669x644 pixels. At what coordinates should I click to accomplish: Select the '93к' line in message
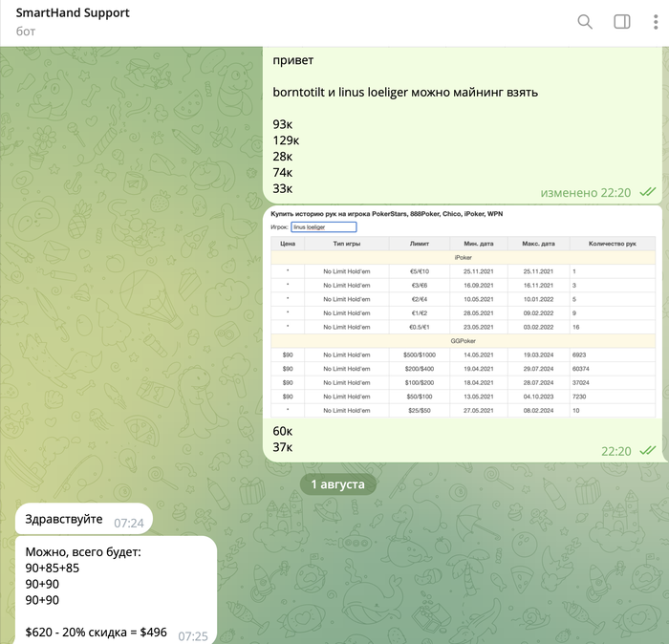click(283, 124)
